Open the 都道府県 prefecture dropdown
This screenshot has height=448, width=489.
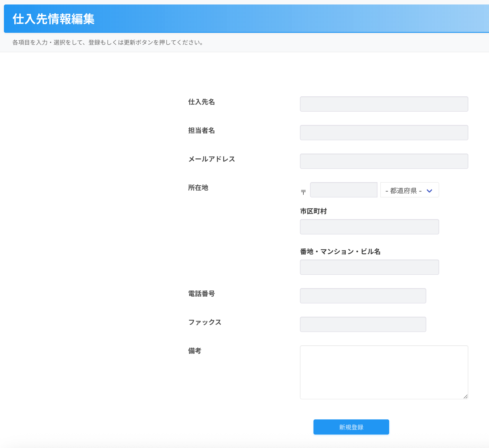(x=409, y=190)
